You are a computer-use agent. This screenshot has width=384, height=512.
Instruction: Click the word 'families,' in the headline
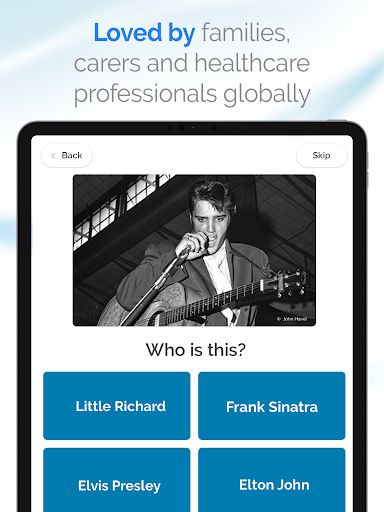[246, 33]
